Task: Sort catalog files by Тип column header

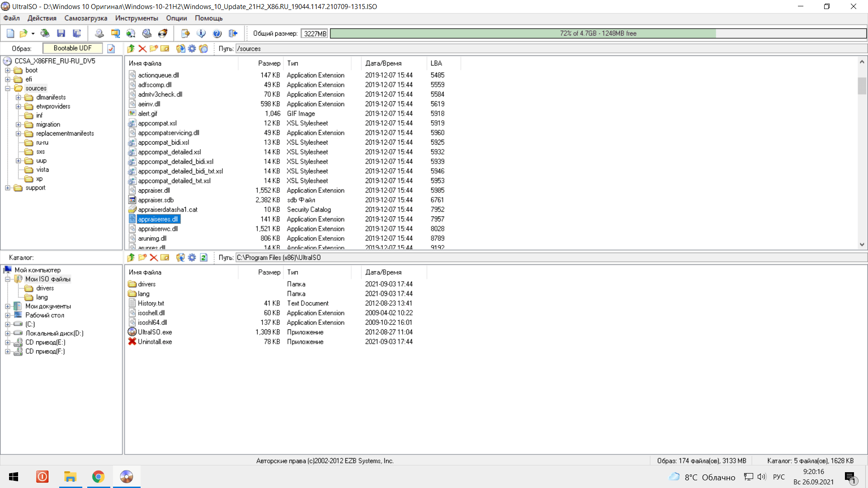Action: click(x=318, y=272)
